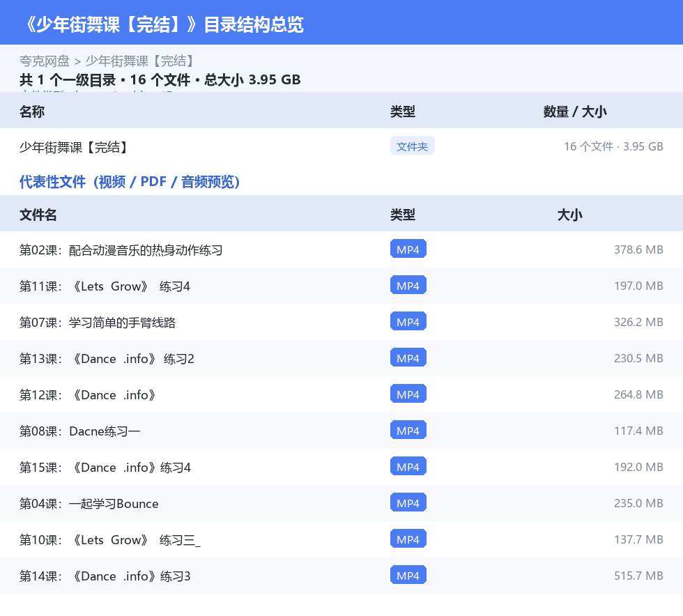Click the size 230.5 MB
This screenshot has width=683, height=616.
(638, 358)
